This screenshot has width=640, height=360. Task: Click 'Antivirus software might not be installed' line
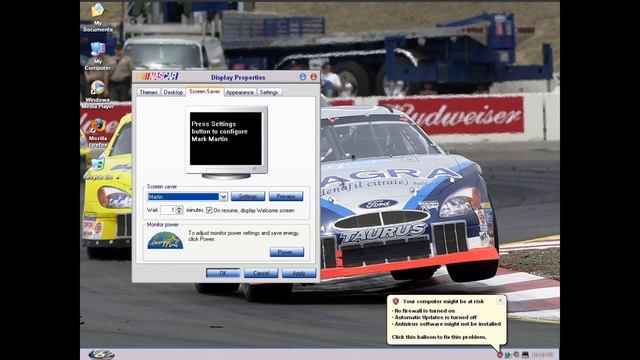pos(447,324)
